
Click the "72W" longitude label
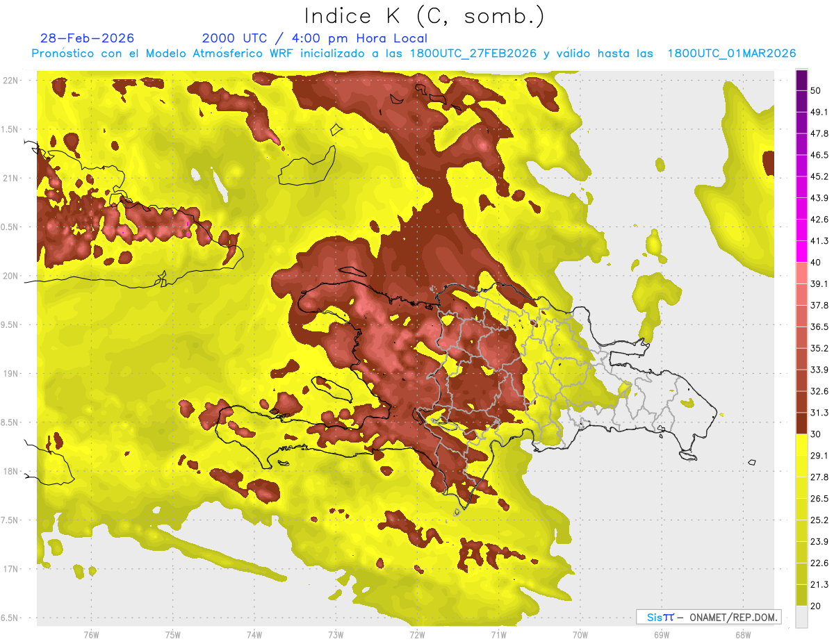tap(416, 634)
